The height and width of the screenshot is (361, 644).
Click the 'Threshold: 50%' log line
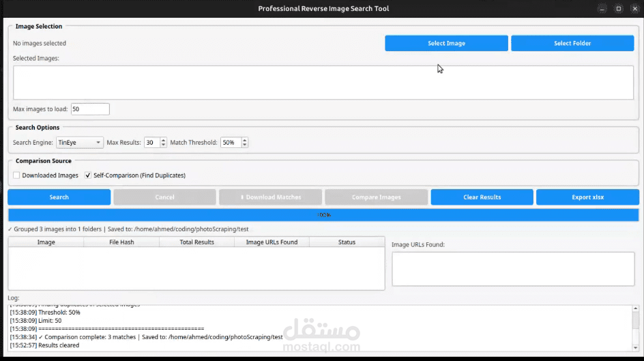pos(45,313)
